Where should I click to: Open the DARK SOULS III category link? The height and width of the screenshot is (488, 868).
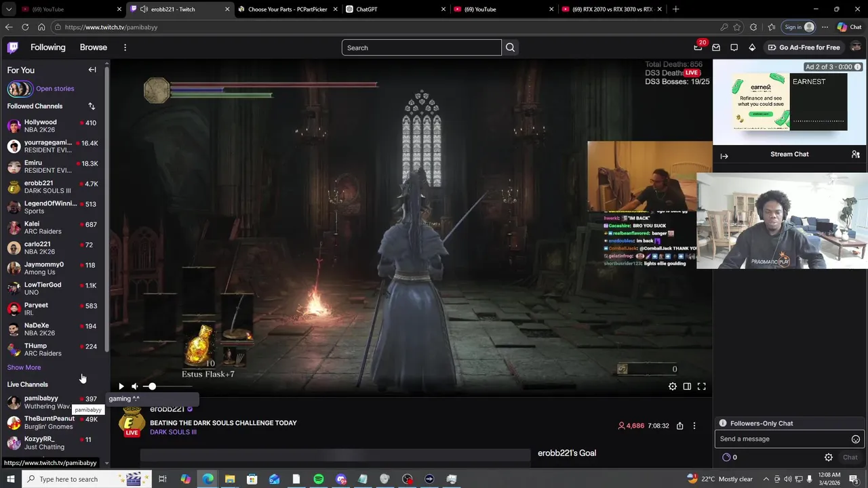(x=173, y=432)
